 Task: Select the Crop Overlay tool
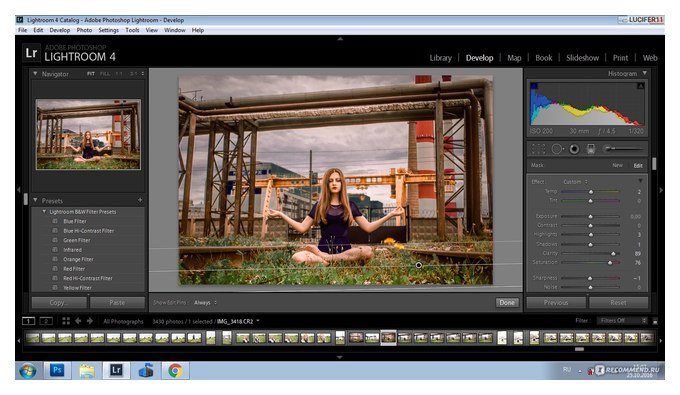(x=538, y=149)
